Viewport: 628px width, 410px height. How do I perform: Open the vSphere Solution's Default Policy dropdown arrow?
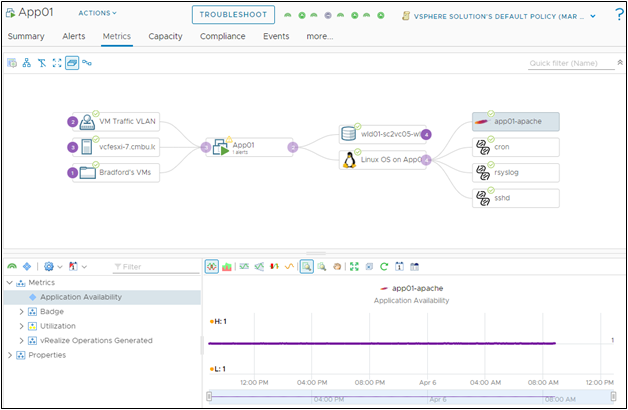click(593, 16)
